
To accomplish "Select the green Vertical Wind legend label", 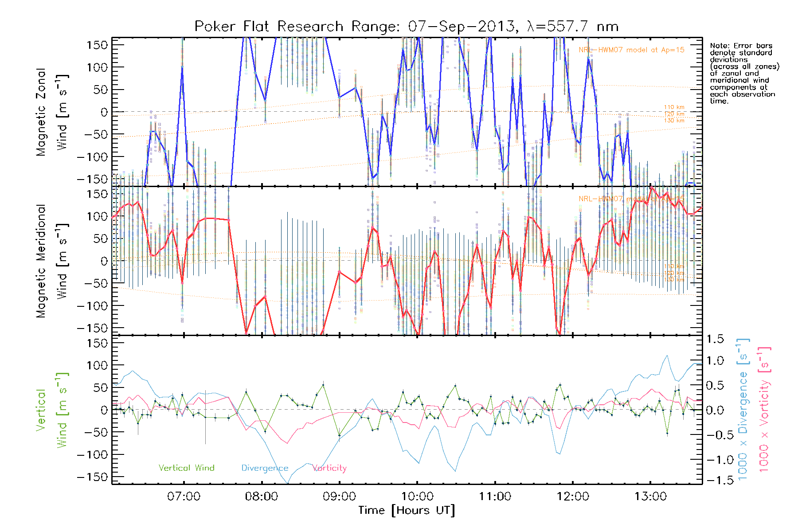I will (186, 468).
